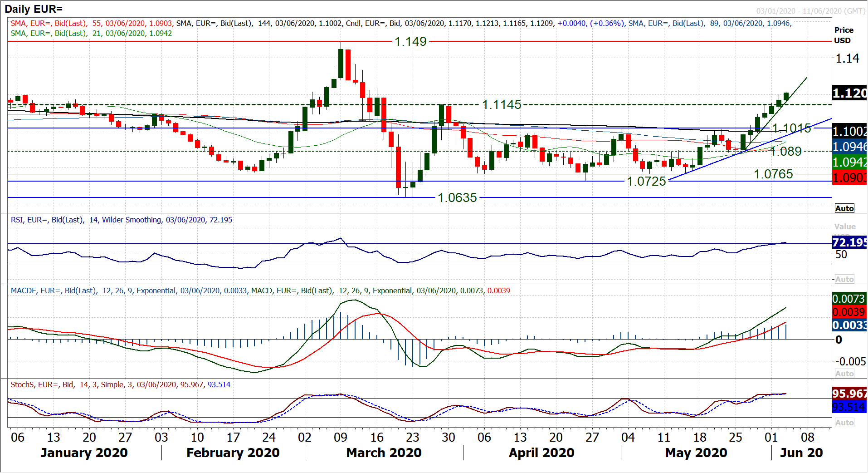
Task: Click the March 2020 label on time axis
Action: point(384,453)
